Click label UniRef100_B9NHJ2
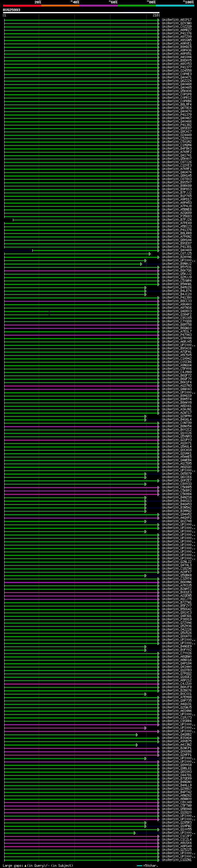This screenshot has height=868, width=197. (176, 264)
